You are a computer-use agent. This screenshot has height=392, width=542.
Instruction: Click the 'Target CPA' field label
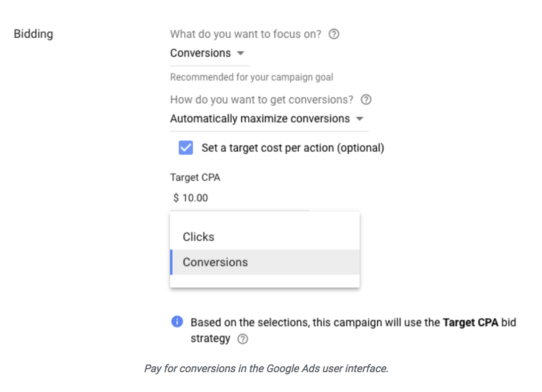[195, 178]
